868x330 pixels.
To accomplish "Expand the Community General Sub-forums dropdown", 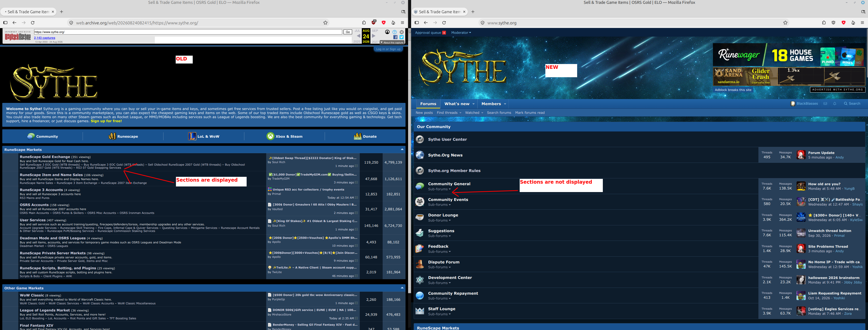I will coord(439,189).
